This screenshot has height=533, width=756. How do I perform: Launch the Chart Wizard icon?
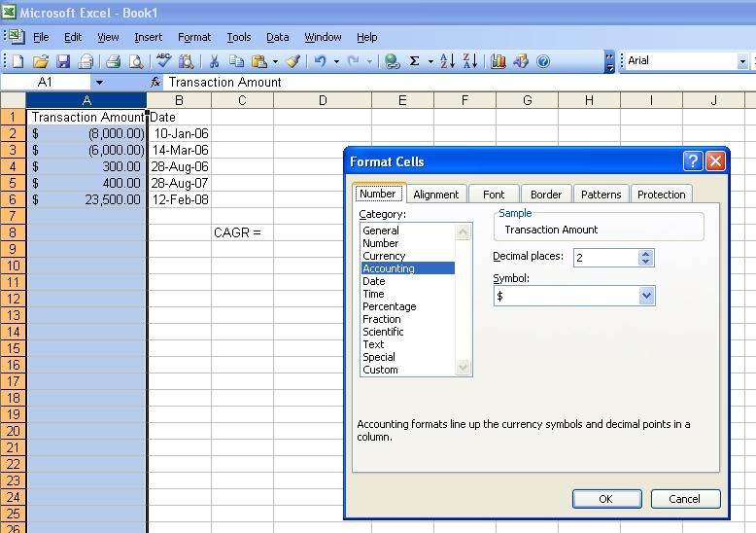[x=498, y=61]
